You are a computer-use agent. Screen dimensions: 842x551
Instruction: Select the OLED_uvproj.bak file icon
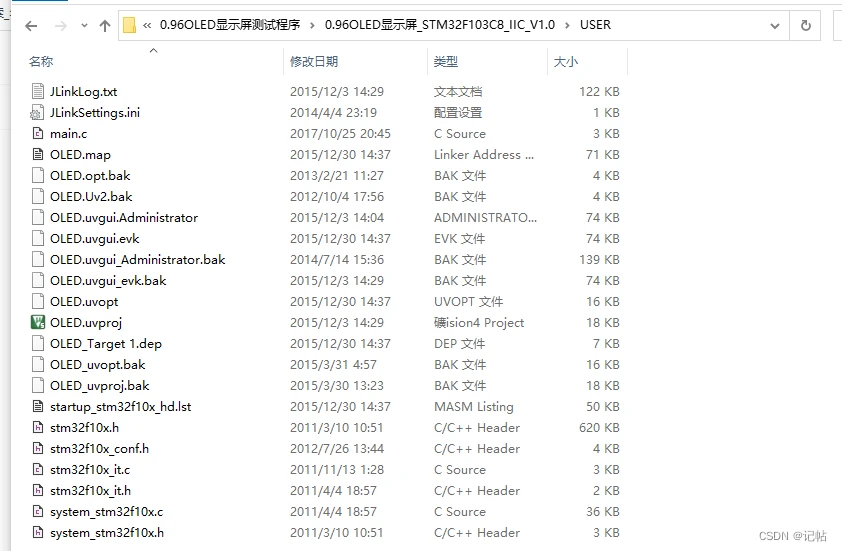(x=38, y=385)
